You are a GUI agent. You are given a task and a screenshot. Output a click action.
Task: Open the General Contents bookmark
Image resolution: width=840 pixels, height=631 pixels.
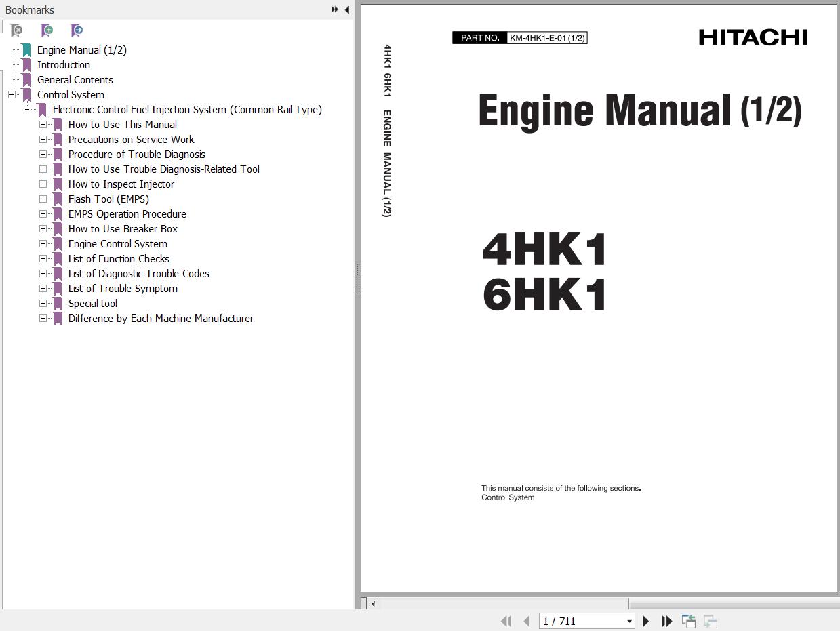[75, 80]
